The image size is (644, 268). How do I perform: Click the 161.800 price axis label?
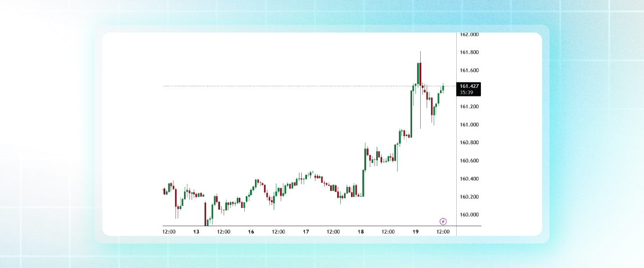pos(470,53)
